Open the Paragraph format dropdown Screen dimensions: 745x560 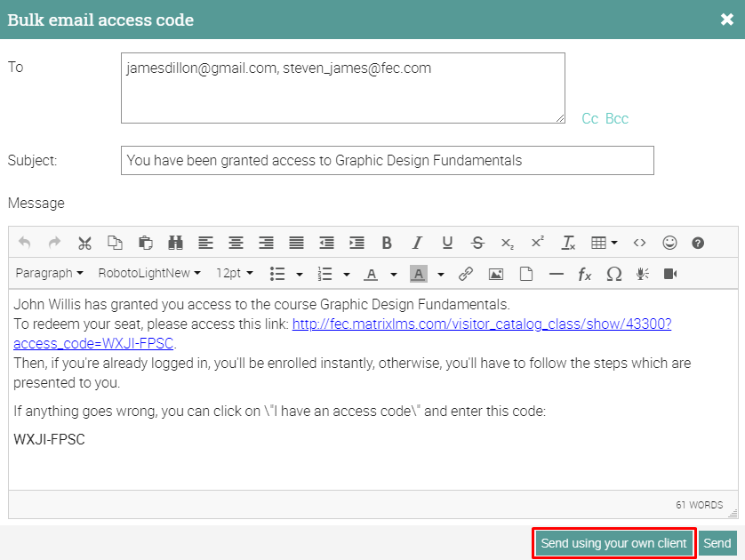50,273
